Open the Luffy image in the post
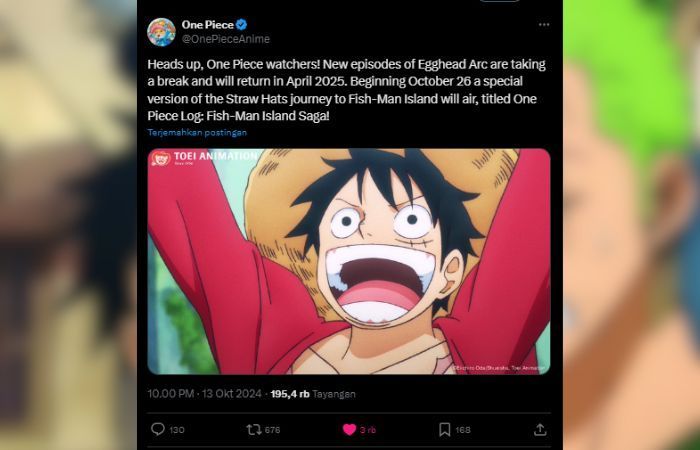 pos(349,262)
